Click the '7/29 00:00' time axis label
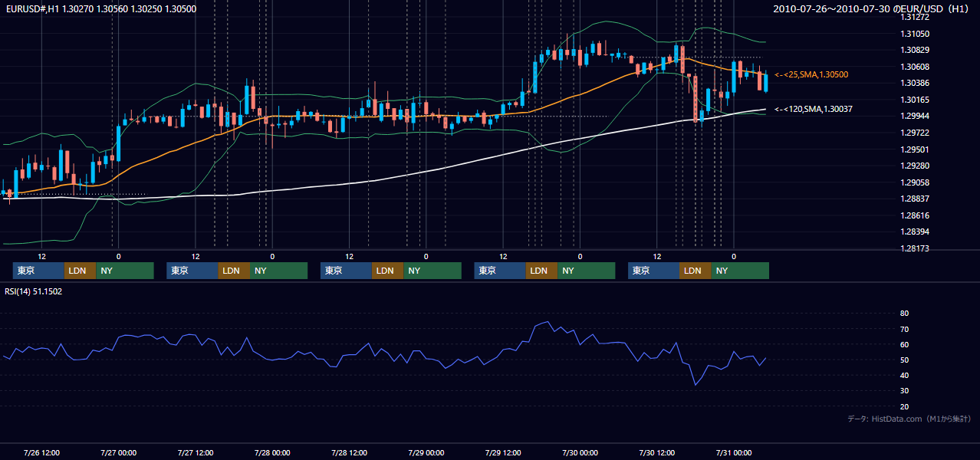980x460 pixels. point(426,452)
